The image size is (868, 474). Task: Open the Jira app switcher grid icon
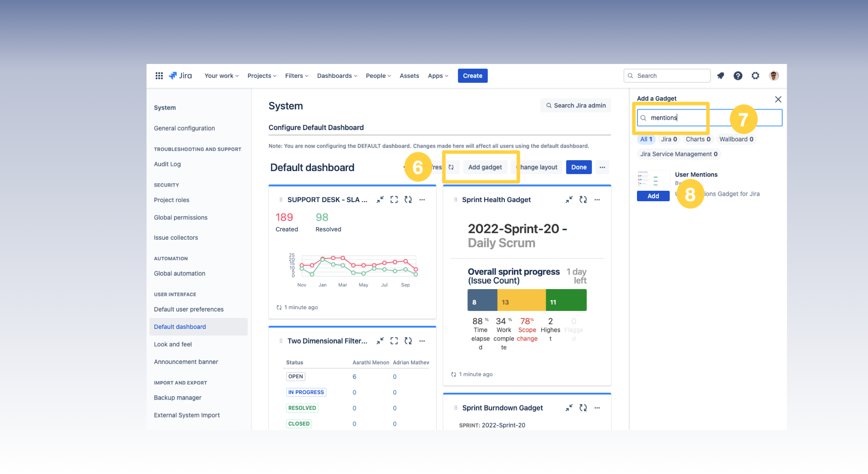(x=159, y=76)
